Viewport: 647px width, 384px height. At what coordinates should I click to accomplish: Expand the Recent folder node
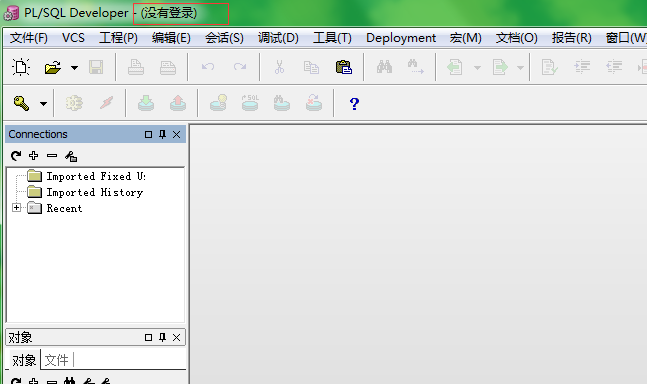pyautogui.click(x=17, y=207)
